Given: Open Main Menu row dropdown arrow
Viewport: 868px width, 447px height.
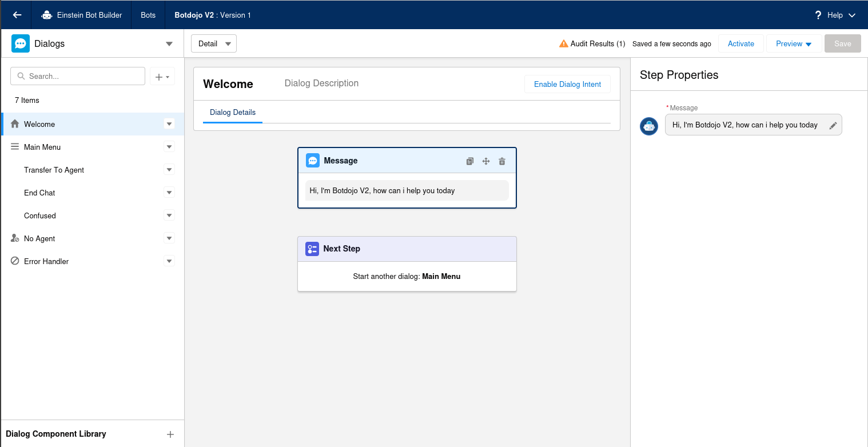Looking at the screenshot, I should 169,147.
